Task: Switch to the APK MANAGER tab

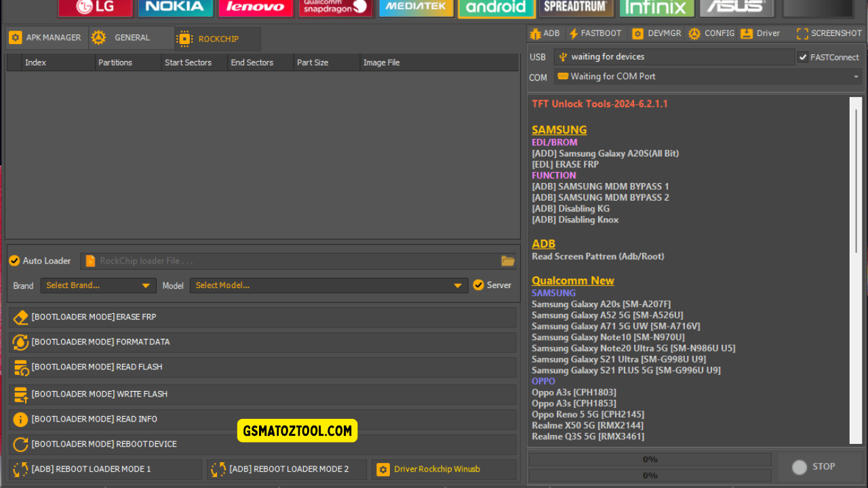Action: point(45,38)
